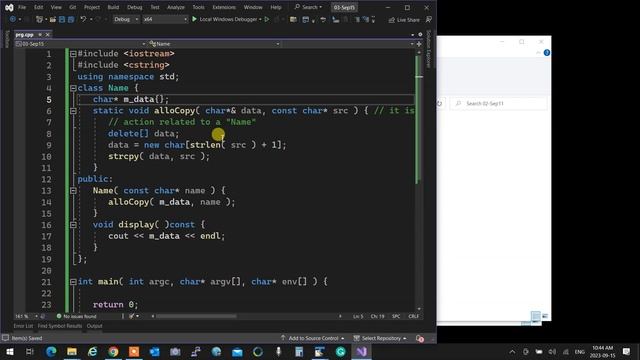Click the blue help icon in Explorer window
The height and width of the screenshot is (360, 640).
547,53
